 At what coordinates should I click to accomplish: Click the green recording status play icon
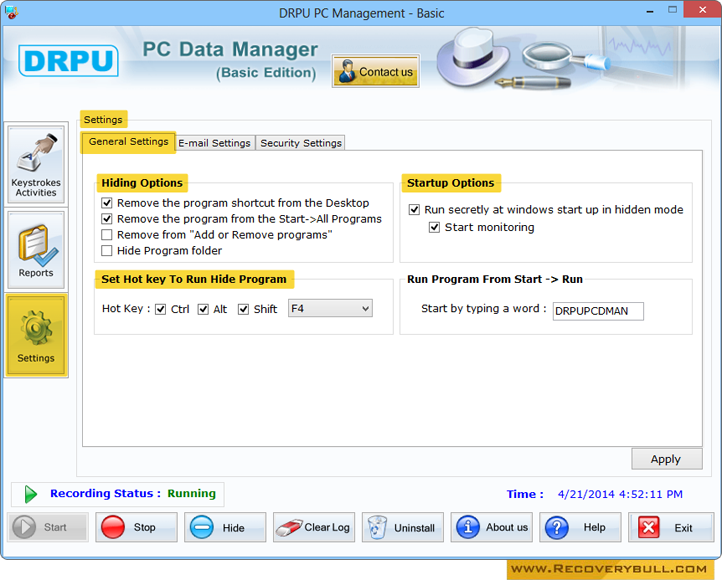pos(30,494)
